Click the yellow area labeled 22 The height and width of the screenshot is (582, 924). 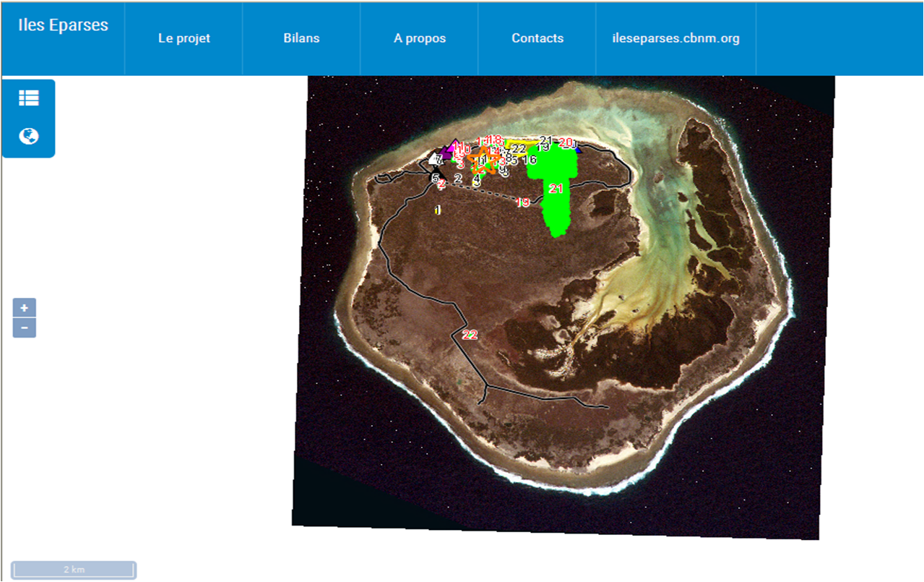(x=519, y=148)
